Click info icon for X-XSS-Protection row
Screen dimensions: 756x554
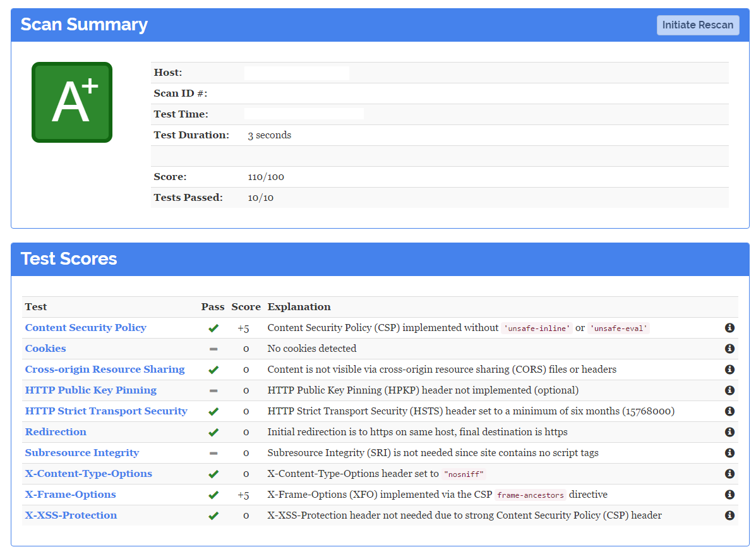(729, 515)
